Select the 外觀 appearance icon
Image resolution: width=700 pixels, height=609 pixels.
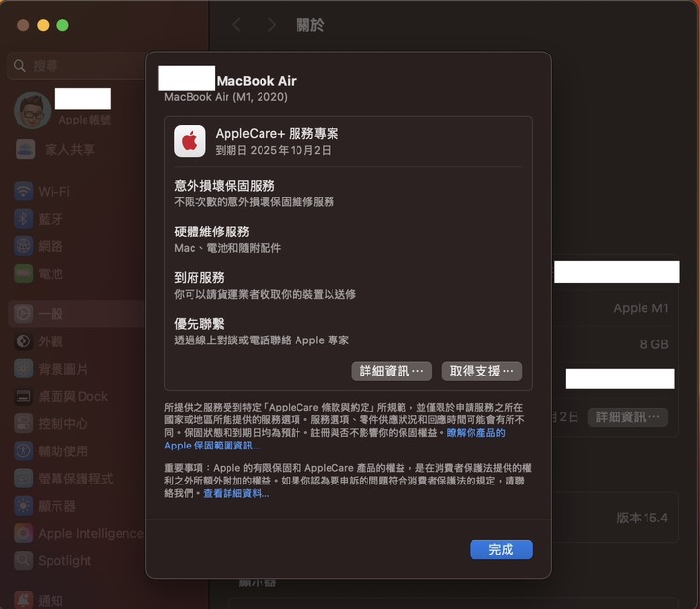click(x=23, y=341)
